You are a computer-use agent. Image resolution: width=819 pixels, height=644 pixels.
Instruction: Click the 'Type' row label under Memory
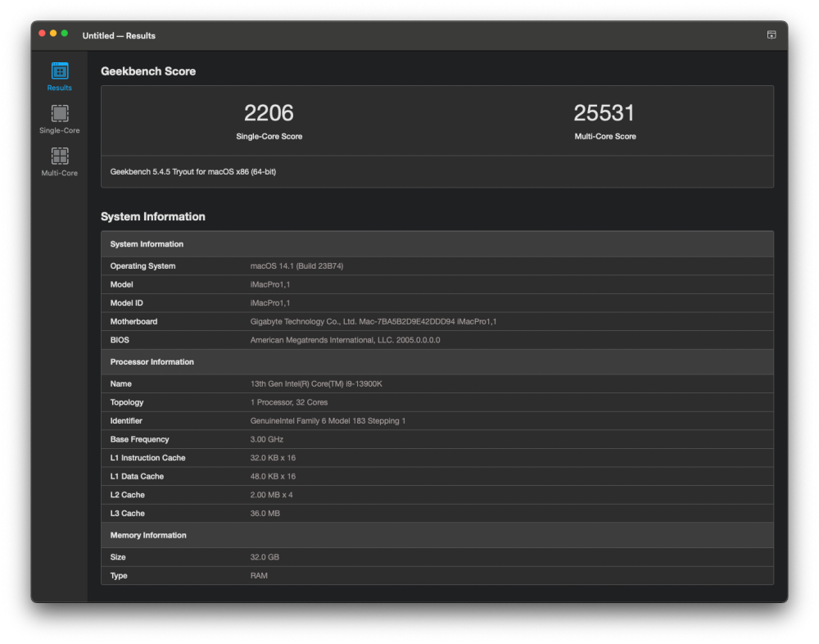pyautogui.click(x=119, y=576)
